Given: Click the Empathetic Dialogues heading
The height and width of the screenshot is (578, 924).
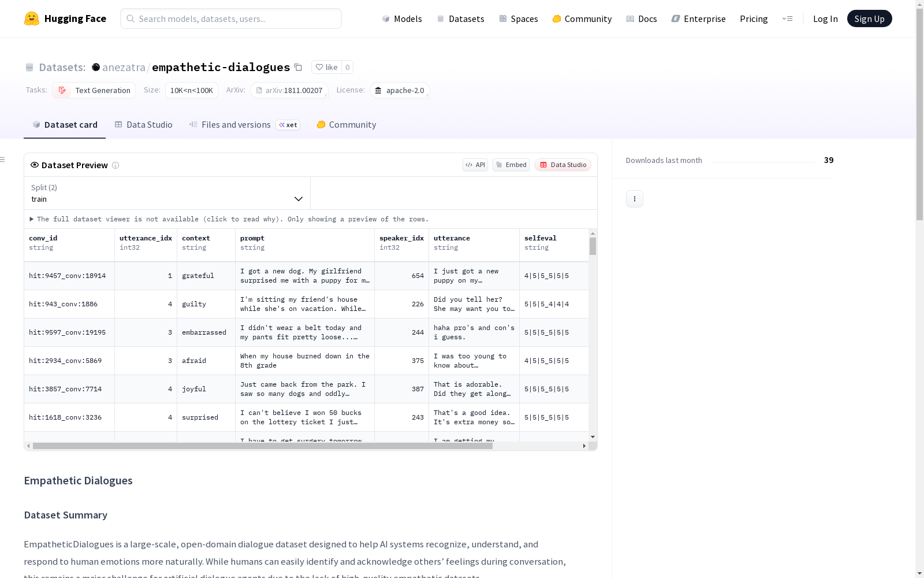Looking at the screenshot, I should point(78,480).
